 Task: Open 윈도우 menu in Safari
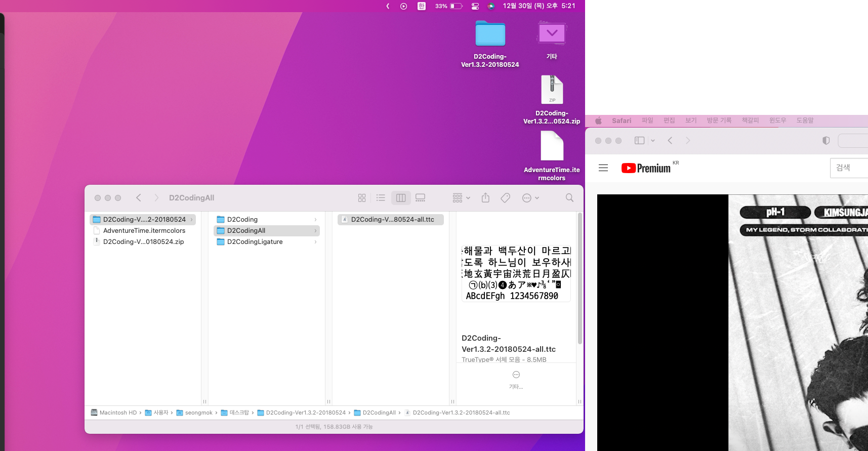coord(777,120)
